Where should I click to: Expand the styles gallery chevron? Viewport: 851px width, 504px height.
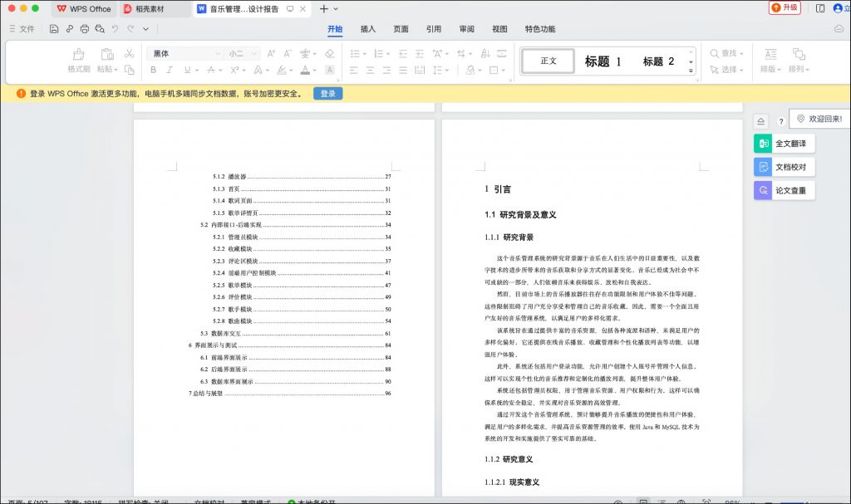[x=691, y=70]
